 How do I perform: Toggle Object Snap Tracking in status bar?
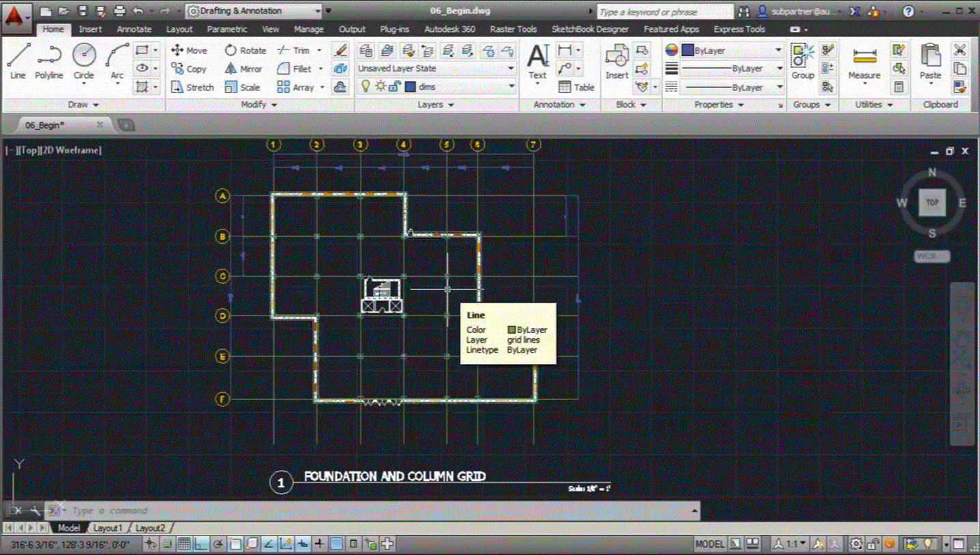269,544
